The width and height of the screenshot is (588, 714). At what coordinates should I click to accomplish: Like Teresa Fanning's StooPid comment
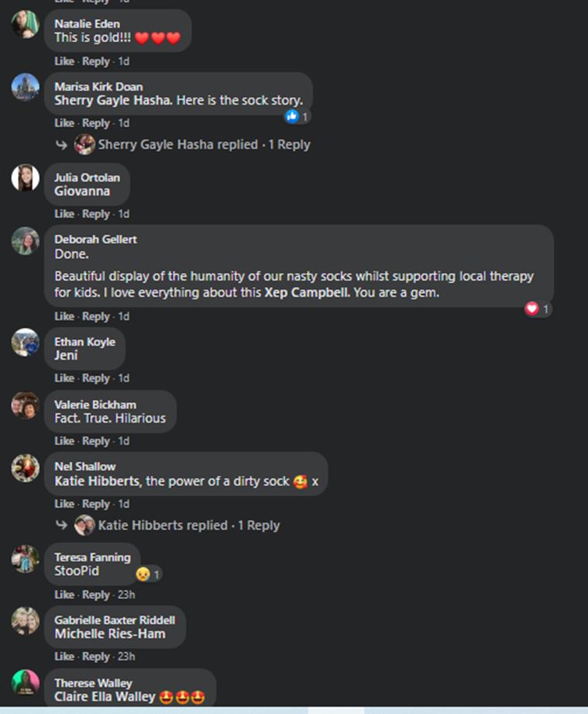(64, 595)
